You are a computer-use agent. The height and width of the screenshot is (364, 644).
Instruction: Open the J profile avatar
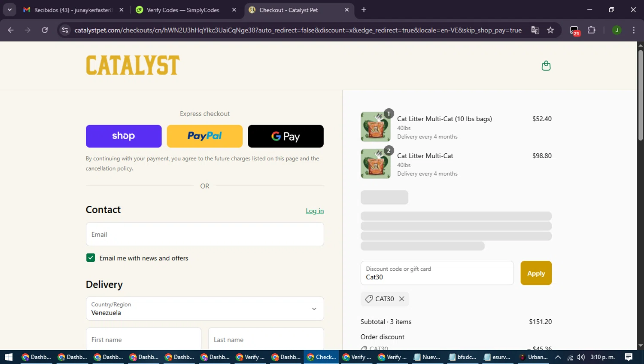[x=617, y=30]
